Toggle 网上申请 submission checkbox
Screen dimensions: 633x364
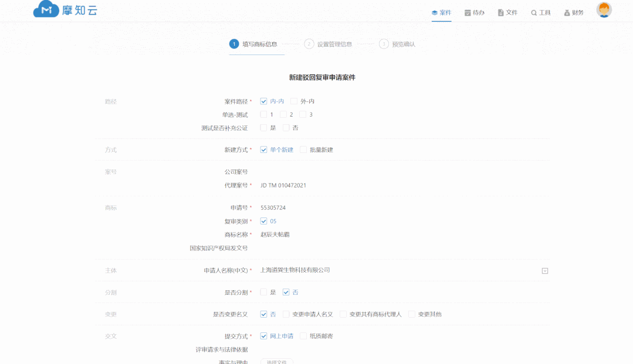click(x=263, y=336)
